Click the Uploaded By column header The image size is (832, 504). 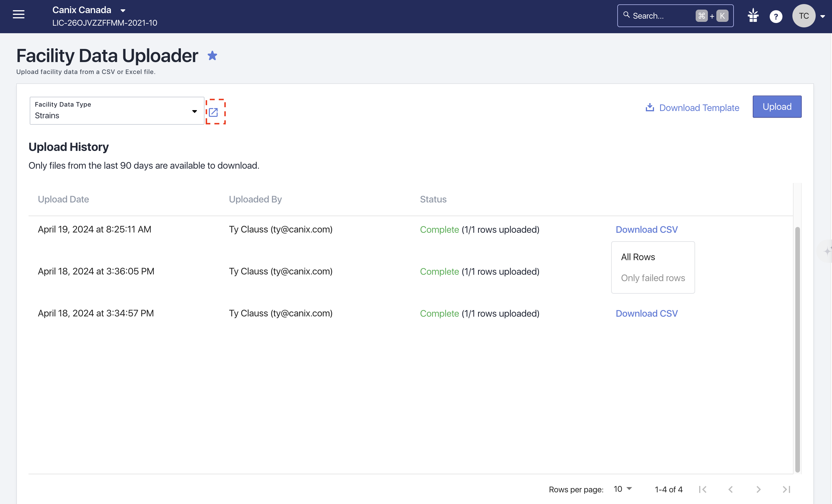coord(255,199)
